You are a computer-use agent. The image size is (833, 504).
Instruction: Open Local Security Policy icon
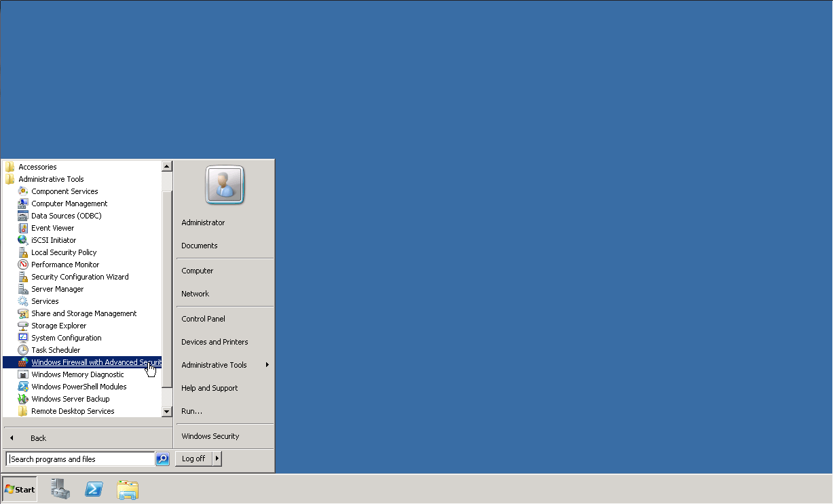click(23, 252)
